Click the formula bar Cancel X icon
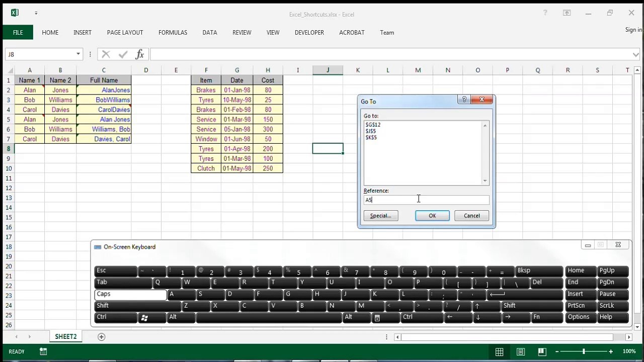 (106, 54)
